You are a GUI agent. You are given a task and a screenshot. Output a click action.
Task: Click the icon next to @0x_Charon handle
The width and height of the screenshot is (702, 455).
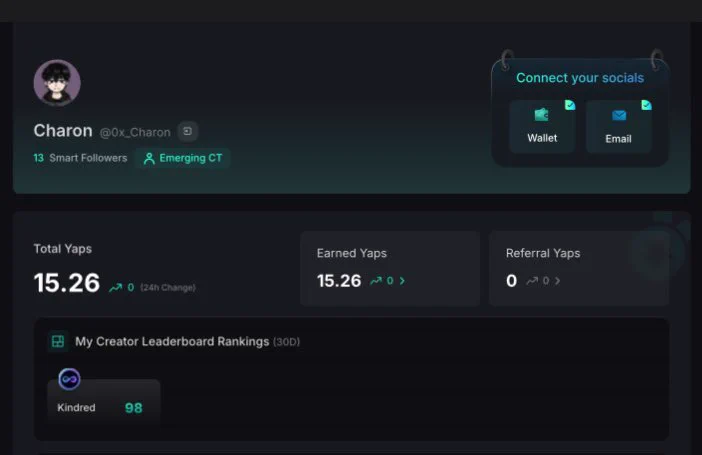point(188,131)
